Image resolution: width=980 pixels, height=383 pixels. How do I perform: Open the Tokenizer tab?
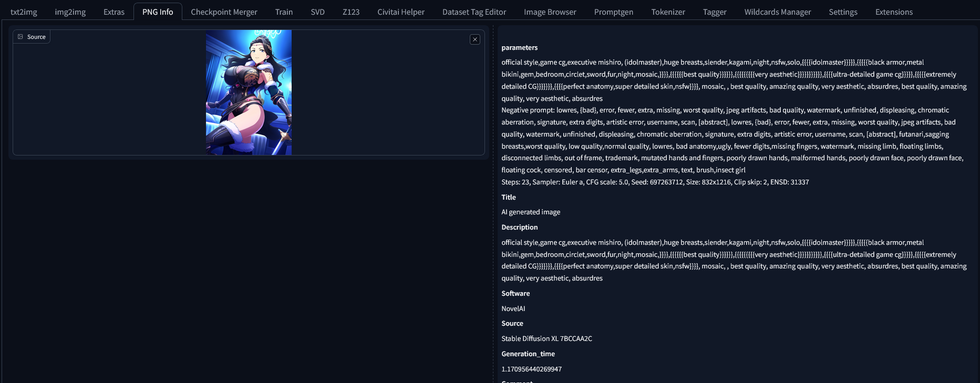[x=668, y=12]
